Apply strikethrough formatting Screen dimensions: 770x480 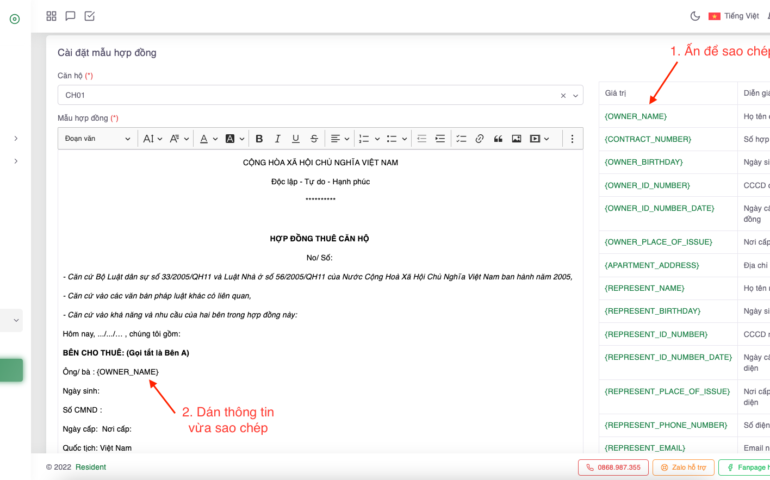pos(314,139)
